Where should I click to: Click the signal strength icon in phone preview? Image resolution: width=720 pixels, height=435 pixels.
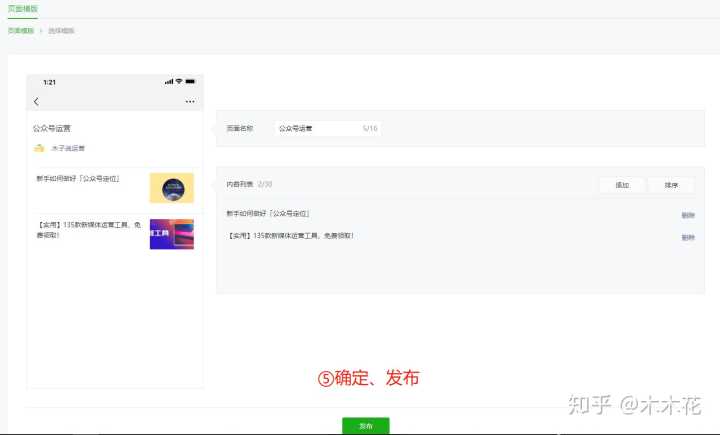coord(169,81)
